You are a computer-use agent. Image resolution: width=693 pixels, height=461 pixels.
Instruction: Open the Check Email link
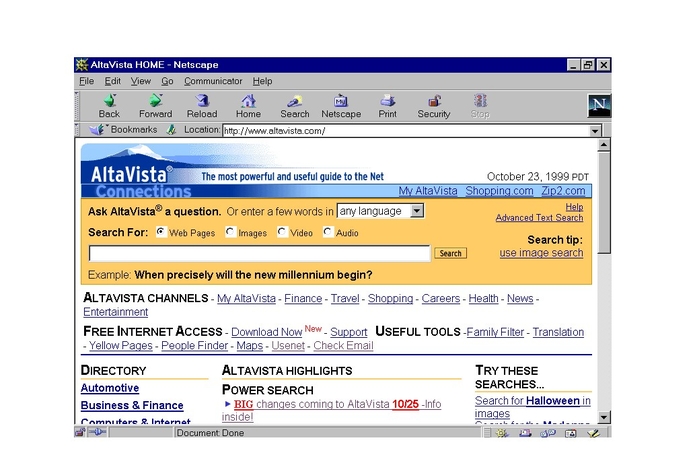pyautogui.click(x=343, y=346)
